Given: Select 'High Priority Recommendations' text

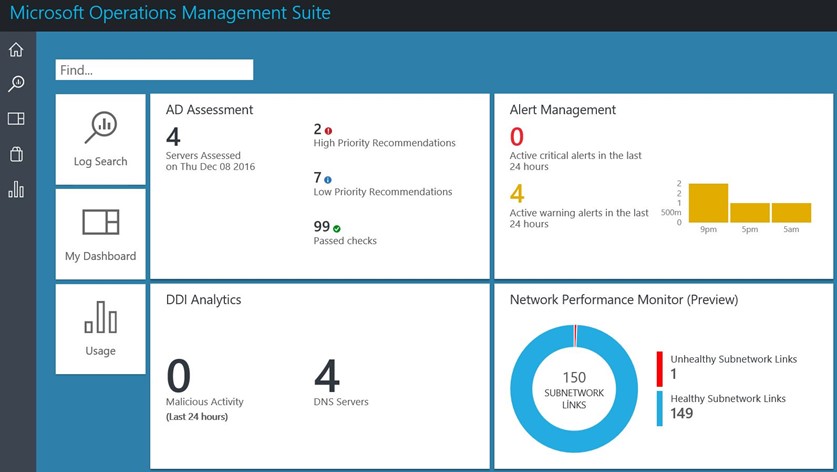Looking at the screenshot, I should pyautogui.click(x=384, y=143).
